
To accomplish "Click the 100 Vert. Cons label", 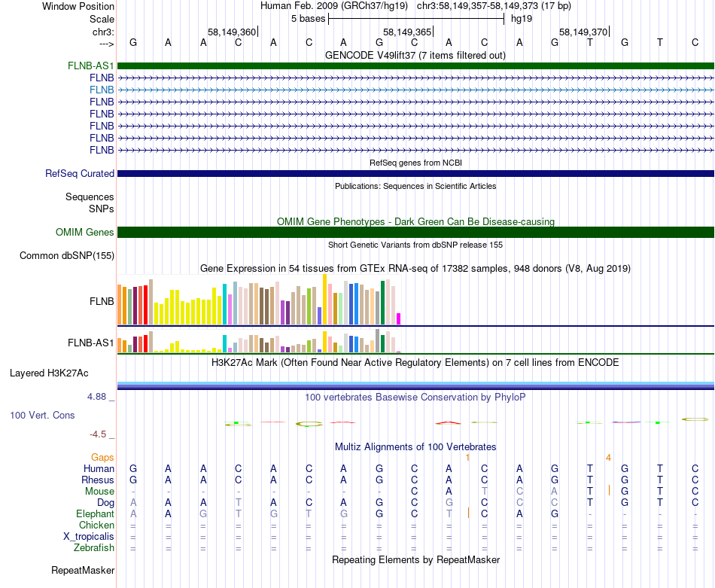I will [x=42, y=416].
